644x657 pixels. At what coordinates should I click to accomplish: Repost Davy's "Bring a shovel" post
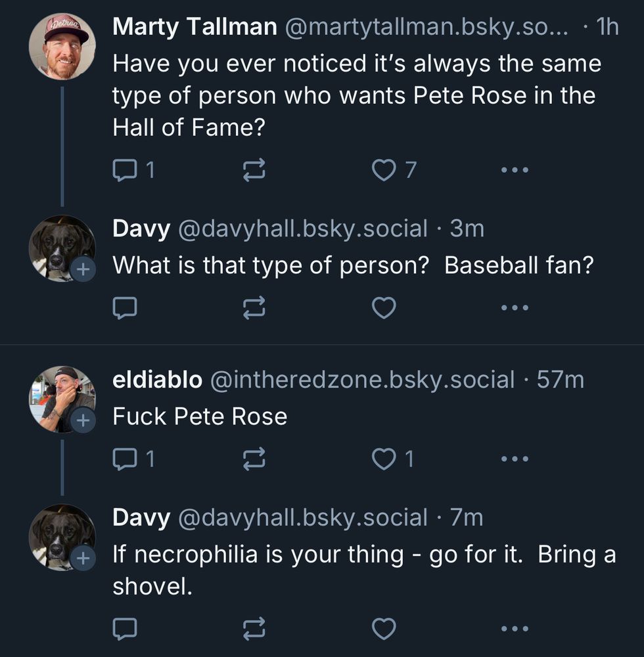point(254,629)
